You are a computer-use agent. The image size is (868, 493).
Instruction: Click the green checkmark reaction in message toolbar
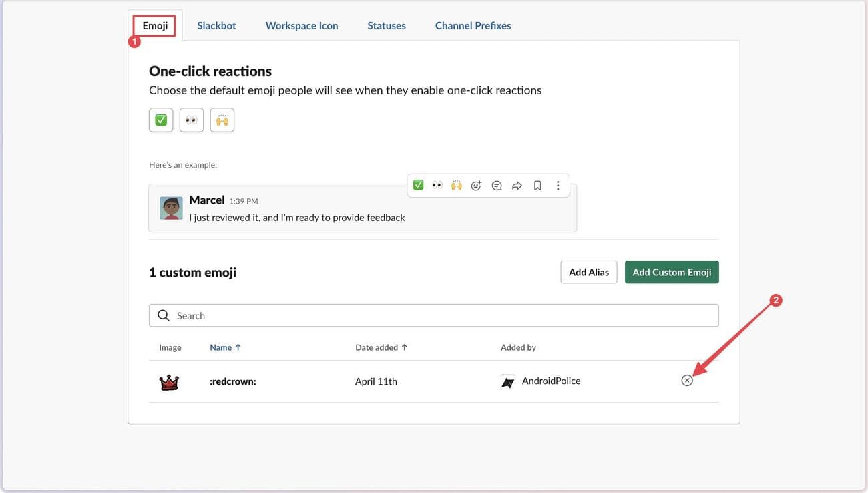coord(418,185)
